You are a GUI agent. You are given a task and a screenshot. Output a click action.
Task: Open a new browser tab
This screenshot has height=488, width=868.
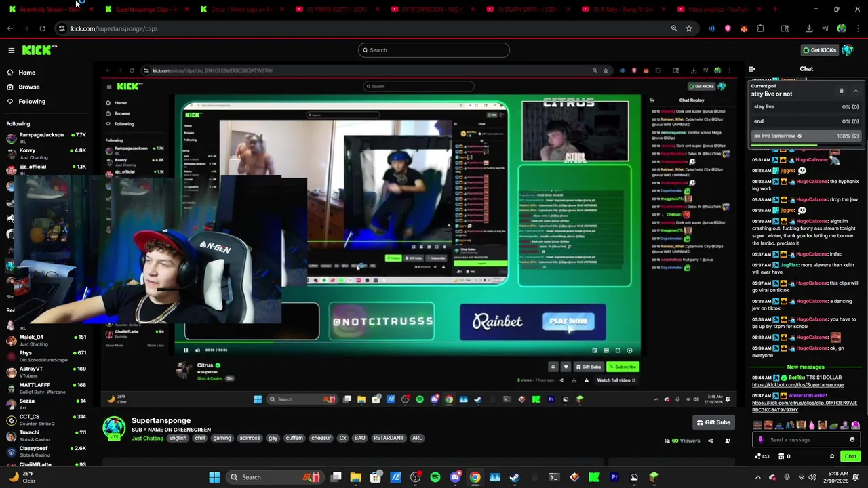(x=775, y=9)
